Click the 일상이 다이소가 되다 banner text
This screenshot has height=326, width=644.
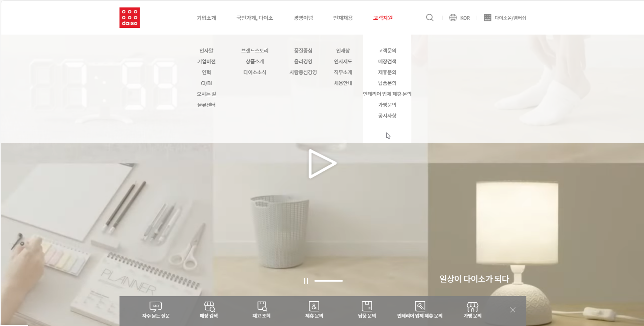[474, 279]
